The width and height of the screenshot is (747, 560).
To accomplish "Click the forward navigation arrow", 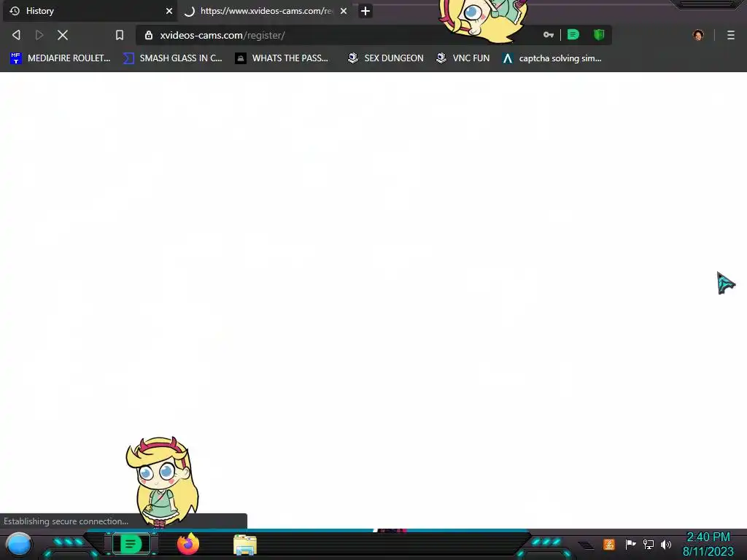I will coord(39,35).
